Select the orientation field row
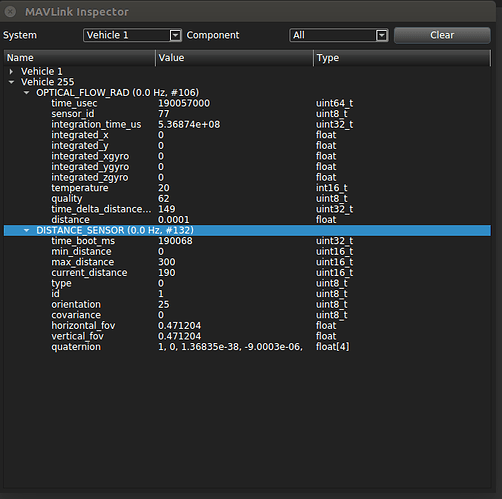This screenshot has height=499, width=502. 247,304
